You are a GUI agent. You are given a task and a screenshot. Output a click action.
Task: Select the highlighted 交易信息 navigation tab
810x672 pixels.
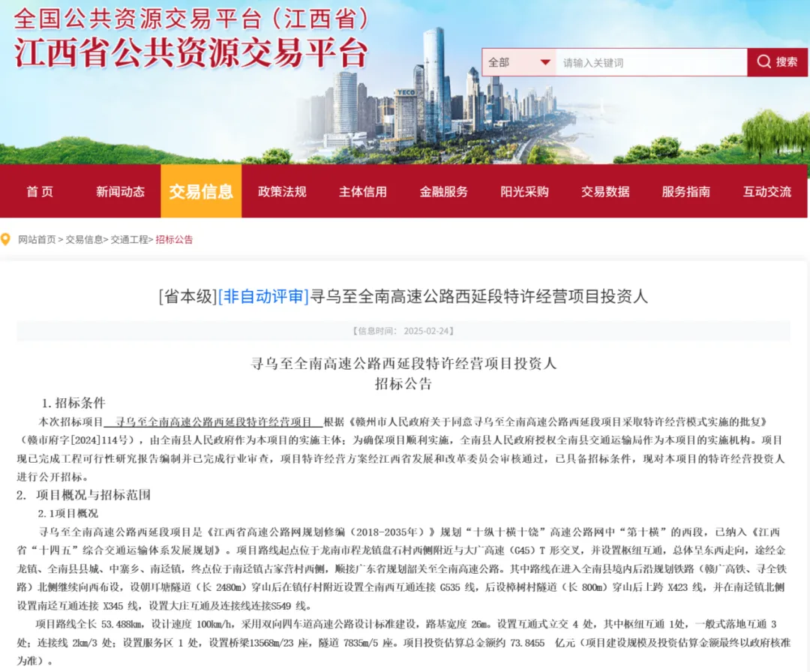pos(201,191)
